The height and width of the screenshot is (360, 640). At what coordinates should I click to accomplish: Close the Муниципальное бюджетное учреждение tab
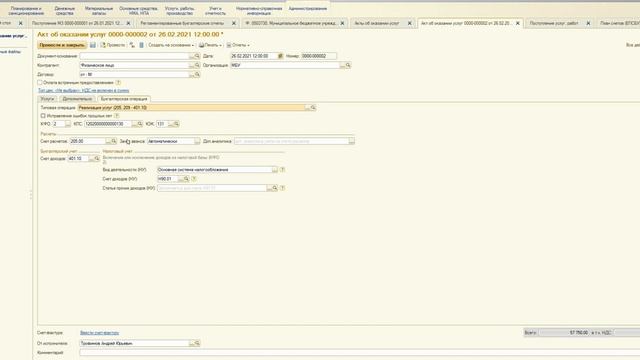342,23
